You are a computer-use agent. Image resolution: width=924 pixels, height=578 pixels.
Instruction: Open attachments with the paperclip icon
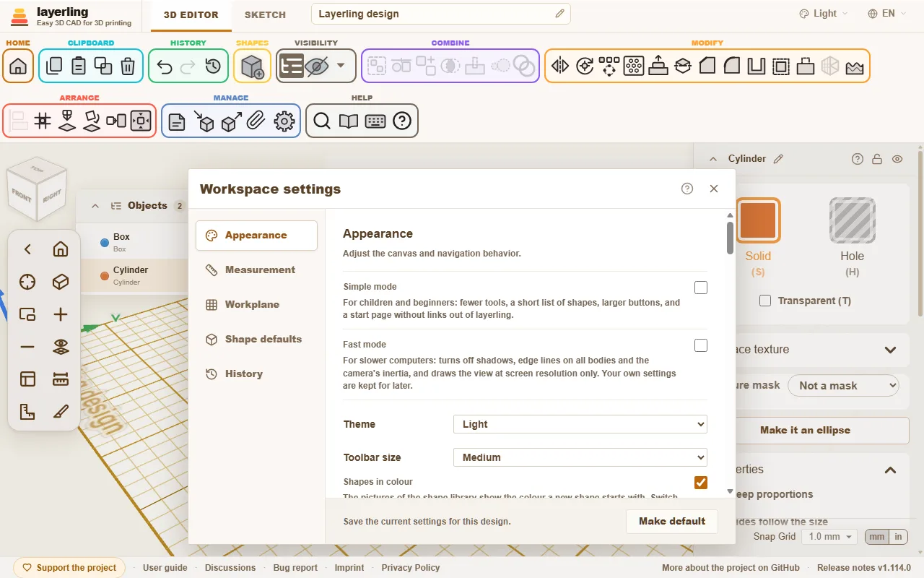256,121
